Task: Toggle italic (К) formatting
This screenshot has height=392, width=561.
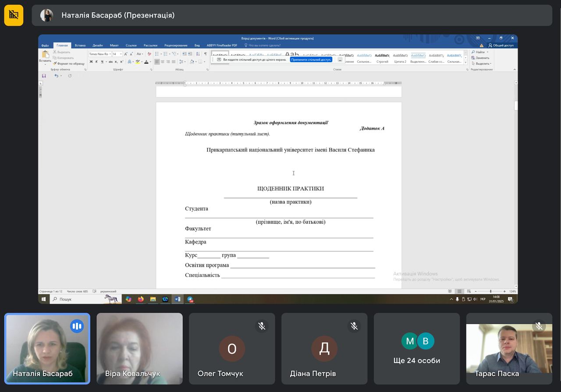Action: [96, 62]
